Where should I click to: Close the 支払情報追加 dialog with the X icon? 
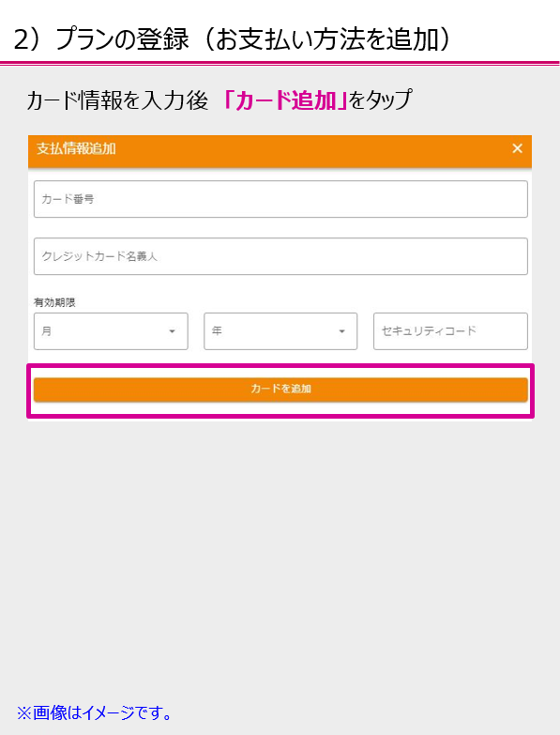click(517, 148)
